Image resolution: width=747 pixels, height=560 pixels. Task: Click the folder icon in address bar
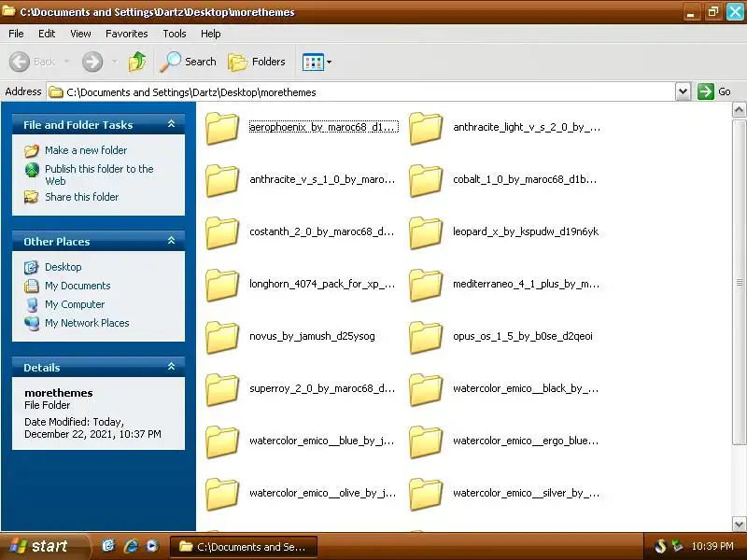click(56, 91)
